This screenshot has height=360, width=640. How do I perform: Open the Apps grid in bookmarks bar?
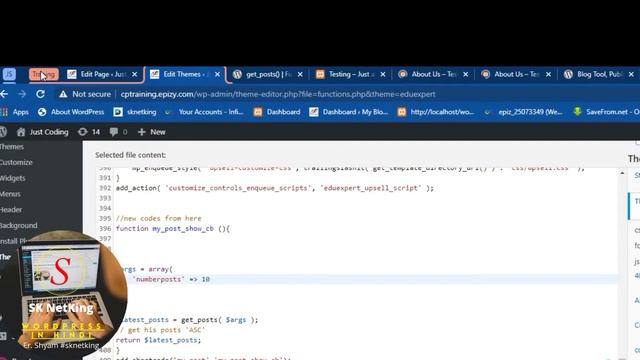click(15, 112)
